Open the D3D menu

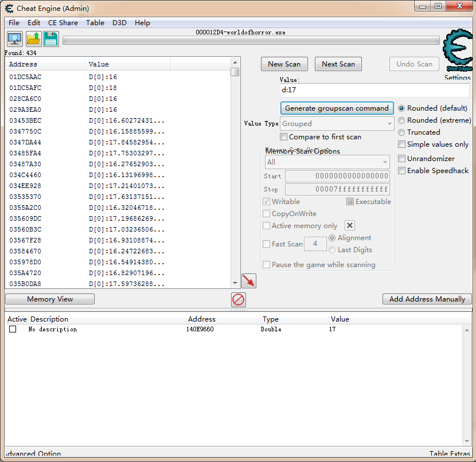[119, 23]
